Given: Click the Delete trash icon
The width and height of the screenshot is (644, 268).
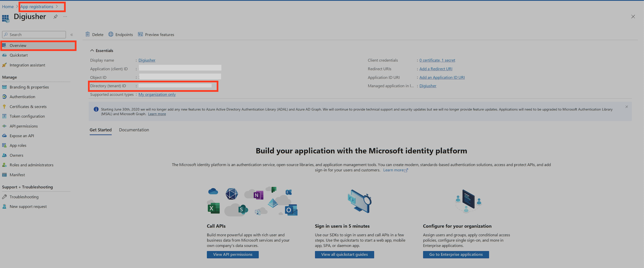Looking at the screenshot, I should point(88,34).
